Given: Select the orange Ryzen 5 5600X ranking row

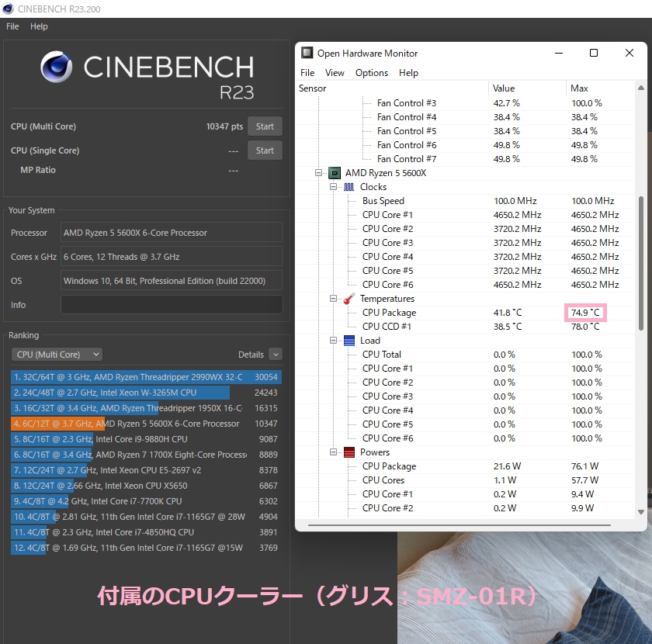Looking at the screenshot, I should point(146,424).
